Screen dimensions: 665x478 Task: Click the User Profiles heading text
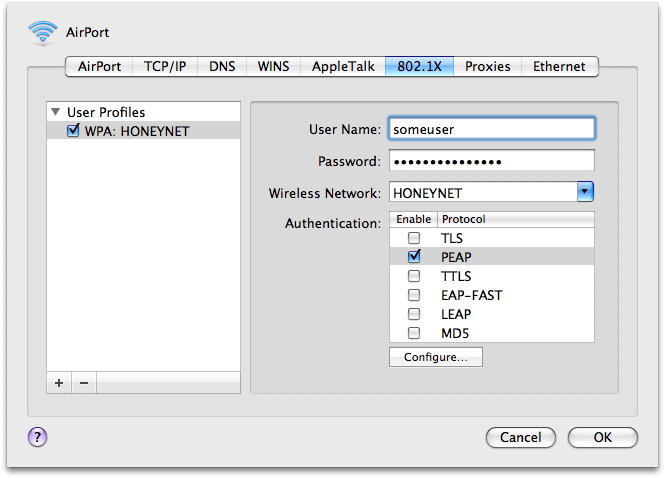coord(106,112)
